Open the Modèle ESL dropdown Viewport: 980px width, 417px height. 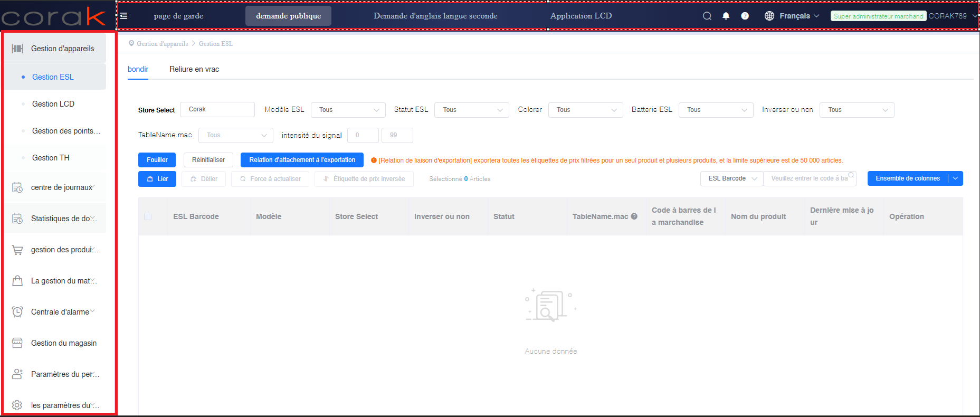point(348,110)
